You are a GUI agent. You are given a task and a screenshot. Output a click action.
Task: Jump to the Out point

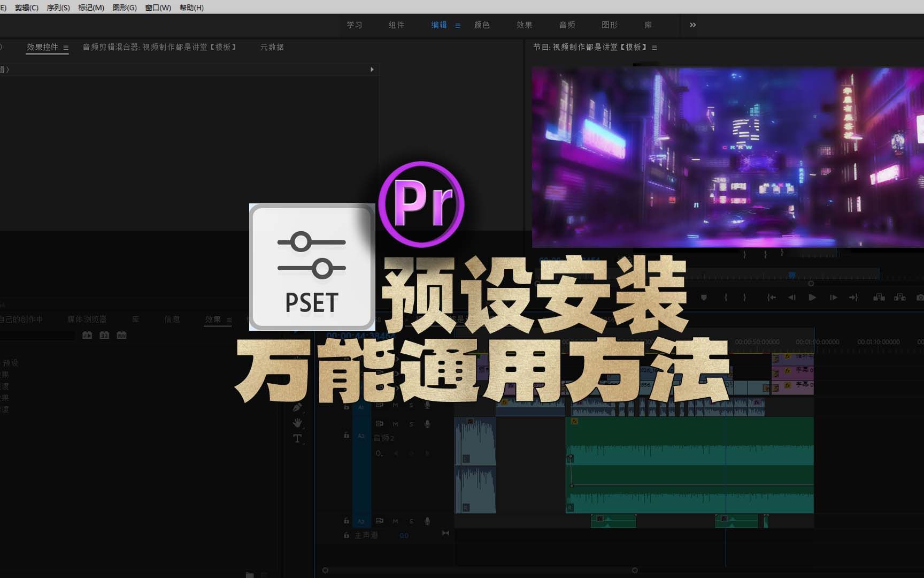click(x=853, y=298)
